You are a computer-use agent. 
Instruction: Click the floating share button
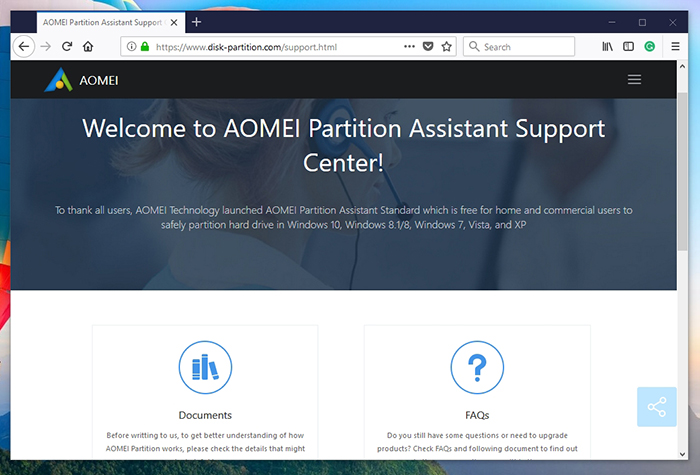[657, 407]
